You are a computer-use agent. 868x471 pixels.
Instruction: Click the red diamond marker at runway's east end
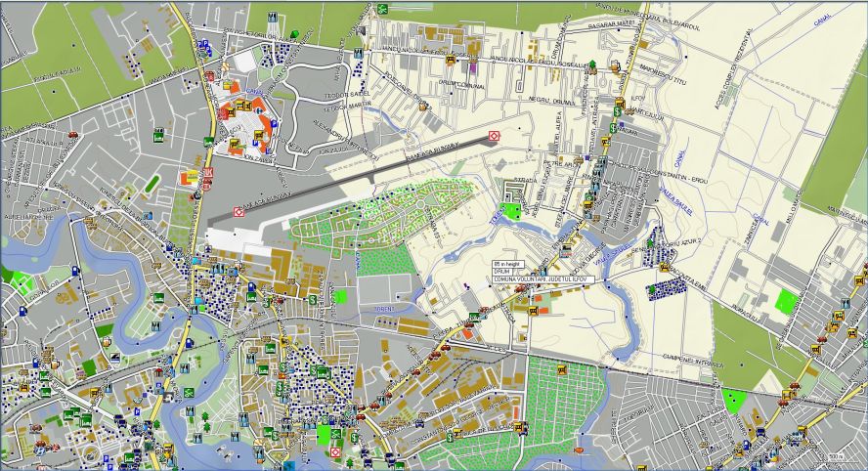[x=495, y=135]
